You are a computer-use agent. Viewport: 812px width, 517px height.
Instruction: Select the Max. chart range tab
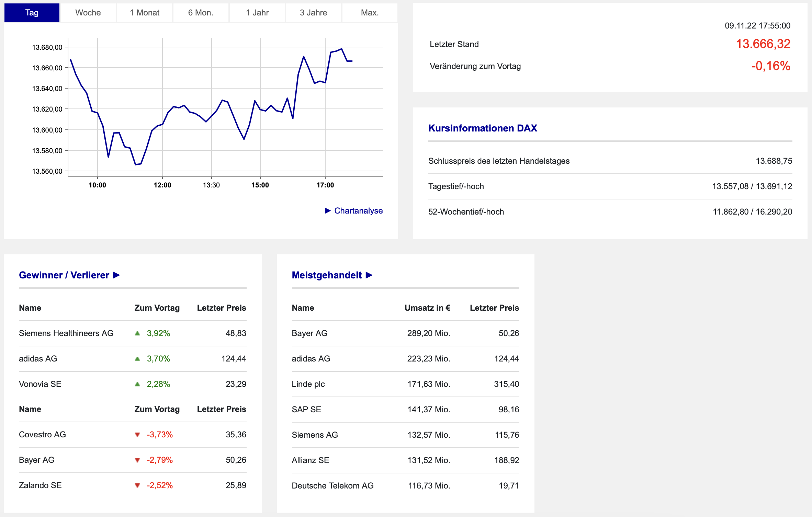pyautogui.click(x=370, y=13)
